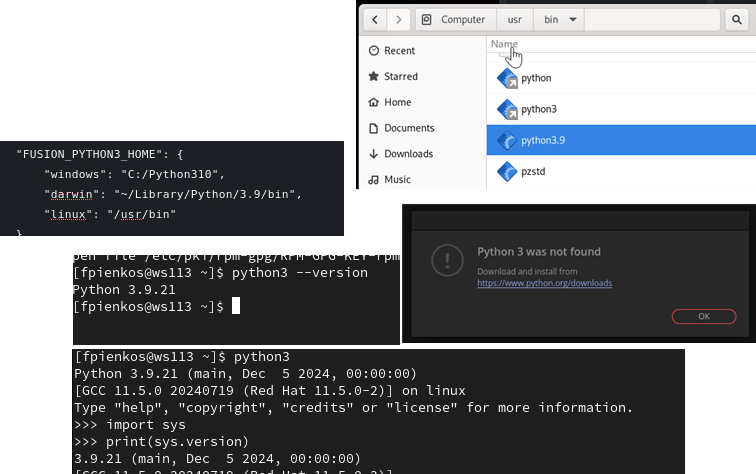Open the python.org downloads link

point(544,283)
